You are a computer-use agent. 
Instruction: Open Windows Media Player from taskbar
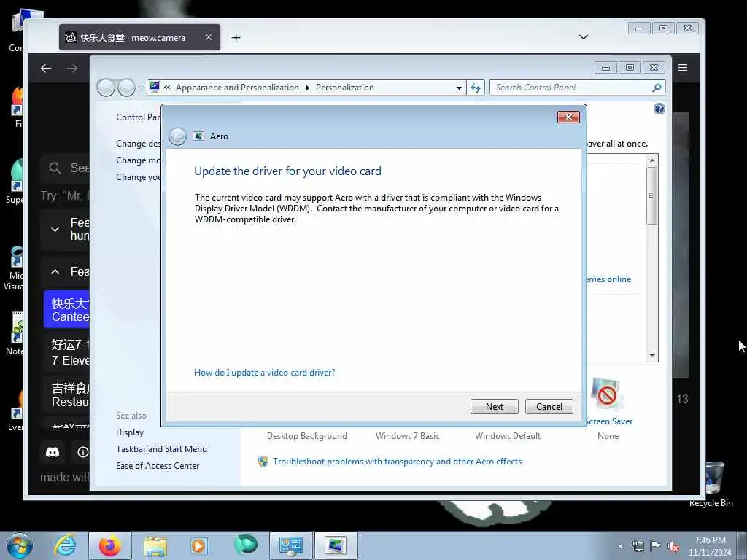click(x=199, y=545)
